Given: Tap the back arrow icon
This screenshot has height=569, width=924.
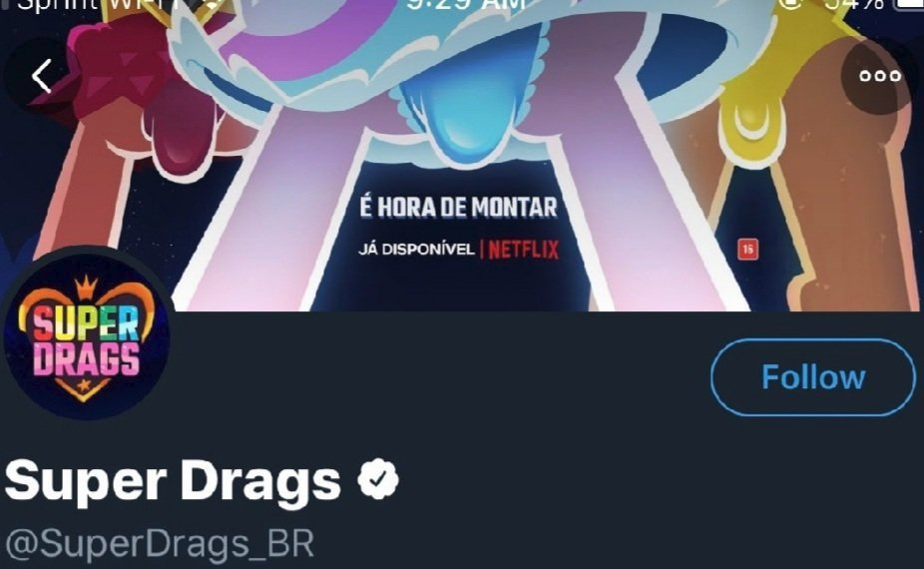Looking at the screenshot, I should pos(42,76).
